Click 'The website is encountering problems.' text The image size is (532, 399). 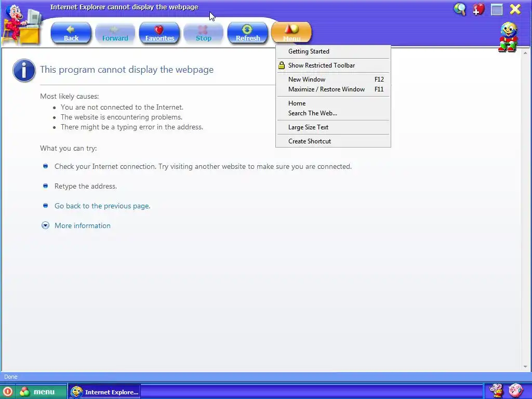(122, 117)
